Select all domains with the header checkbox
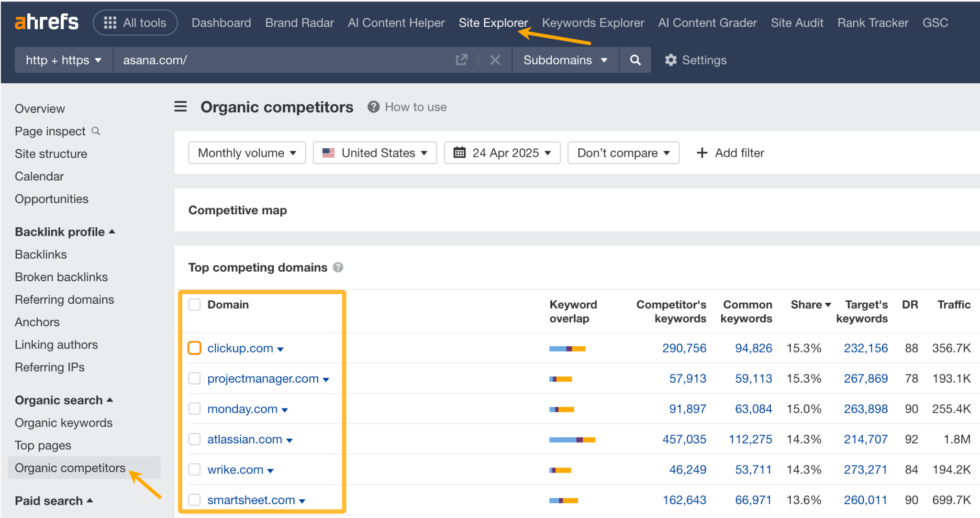 click(x=194, y=304)
